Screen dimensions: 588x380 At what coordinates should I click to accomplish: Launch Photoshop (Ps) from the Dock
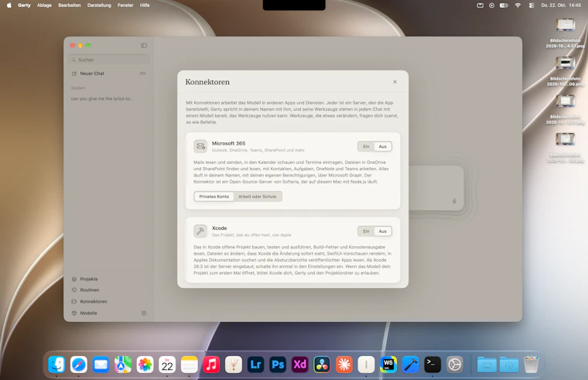point(278,365)
